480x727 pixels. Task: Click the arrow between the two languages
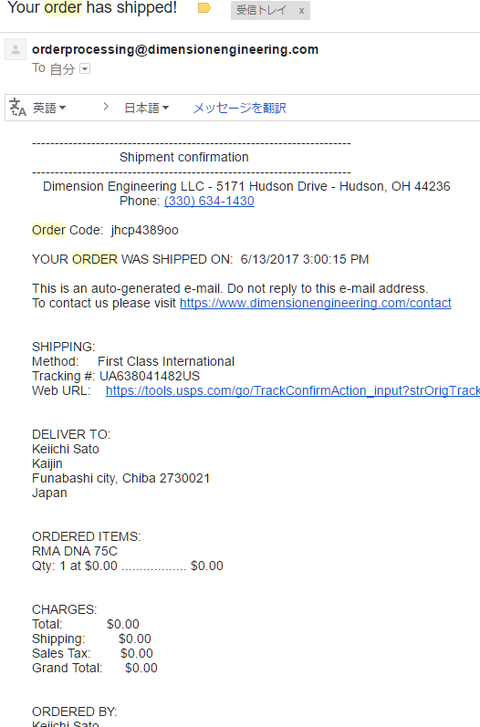tap(106, 107)
